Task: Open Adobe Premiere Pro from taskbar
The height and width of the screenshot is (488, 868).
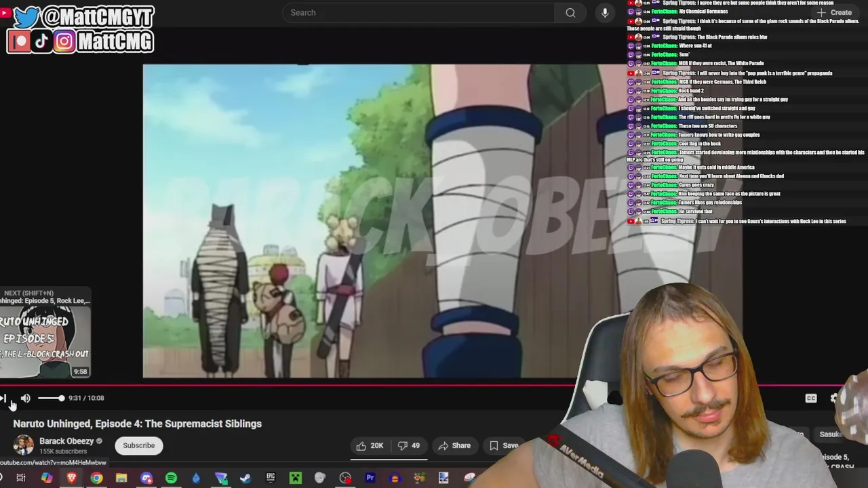Action: click(x=370, y=479)
